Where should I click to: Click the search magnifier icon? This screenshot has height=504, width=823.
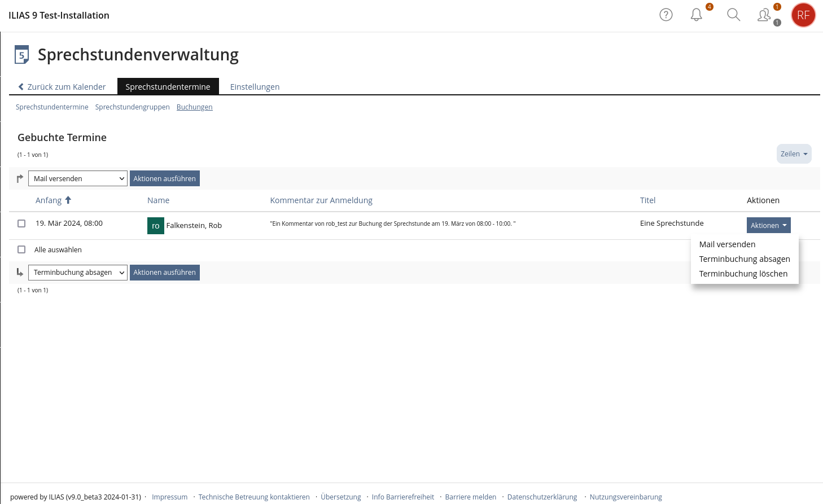pos(733,15)
